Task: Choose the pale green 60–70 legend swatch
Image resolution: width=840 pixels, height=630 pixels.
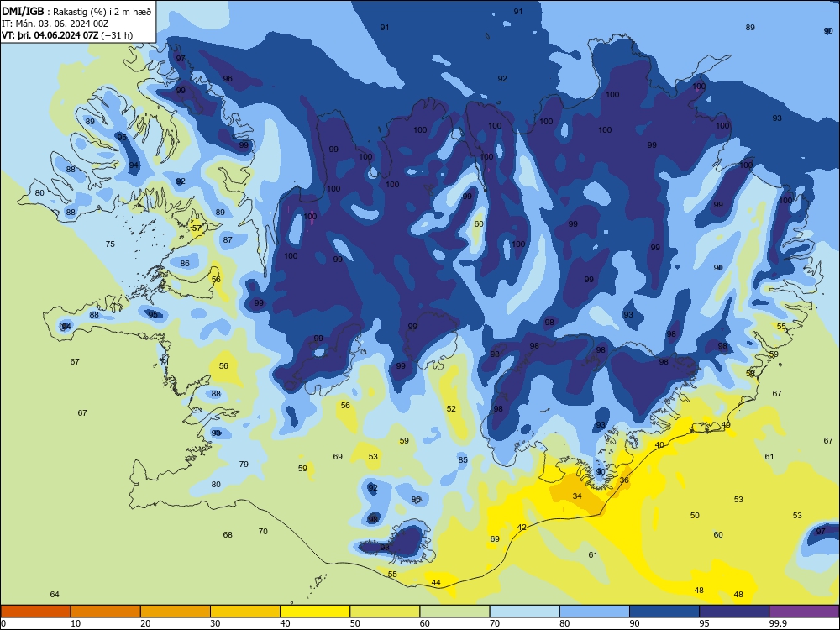Action: (454, 612)
